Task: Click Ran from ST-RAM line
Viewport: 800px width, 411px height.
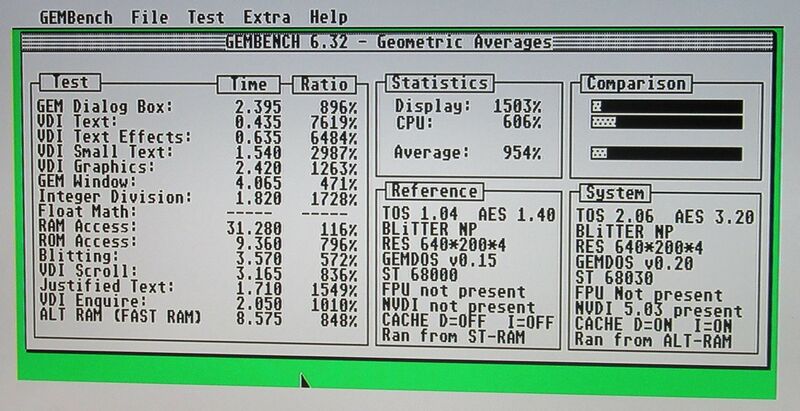Action: click(454, 337)
